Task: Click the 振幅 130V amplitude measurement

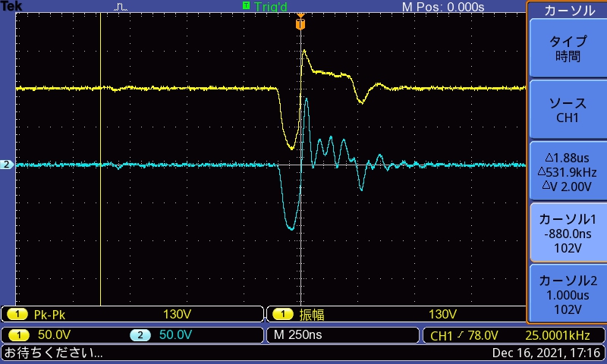Action: [x=396, y=314]
